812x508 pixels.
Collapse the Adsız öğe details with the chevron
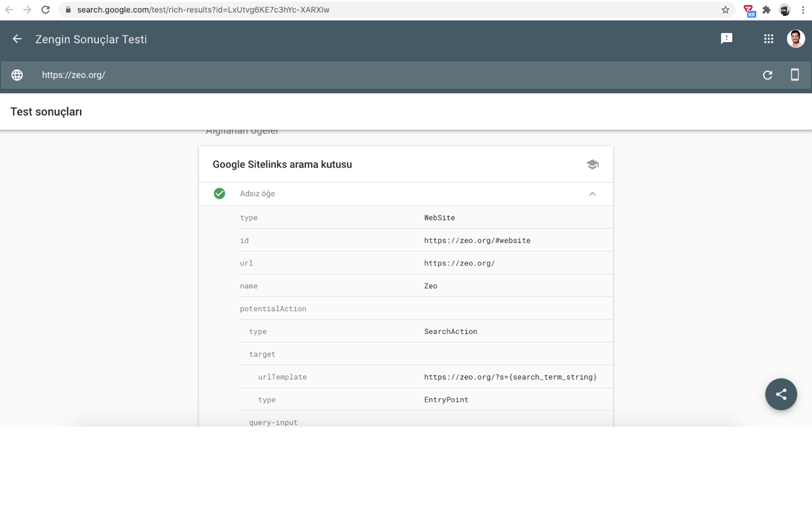click(593, 194)
